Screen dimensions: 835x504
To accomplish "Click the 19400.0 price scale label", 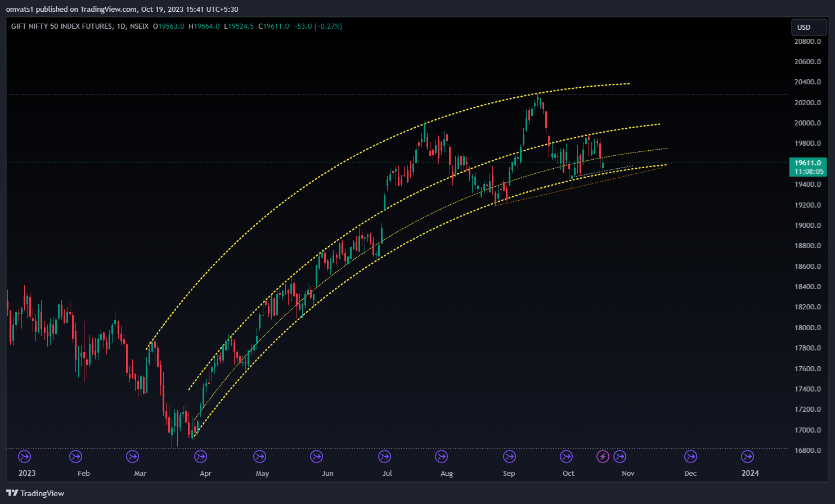I will tap(807, 184).
